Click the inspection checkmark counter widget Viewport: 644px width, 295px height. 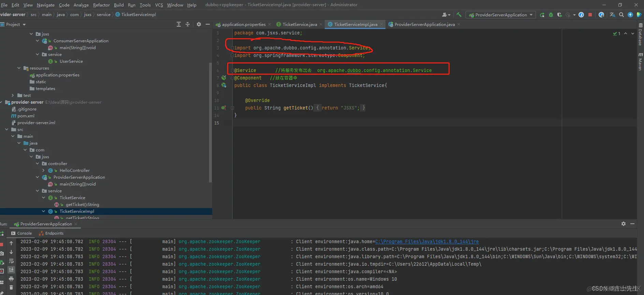pyautogui.click(x=617, y=33)
